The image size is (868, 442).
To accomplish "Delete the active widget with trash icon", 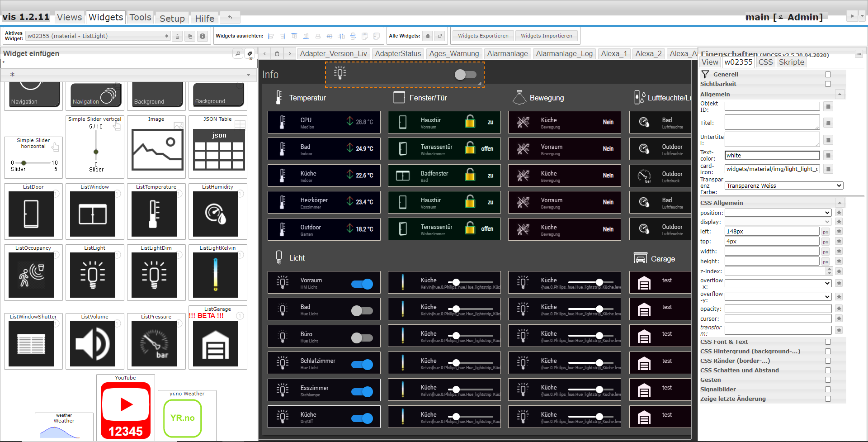I will (178, 36).
